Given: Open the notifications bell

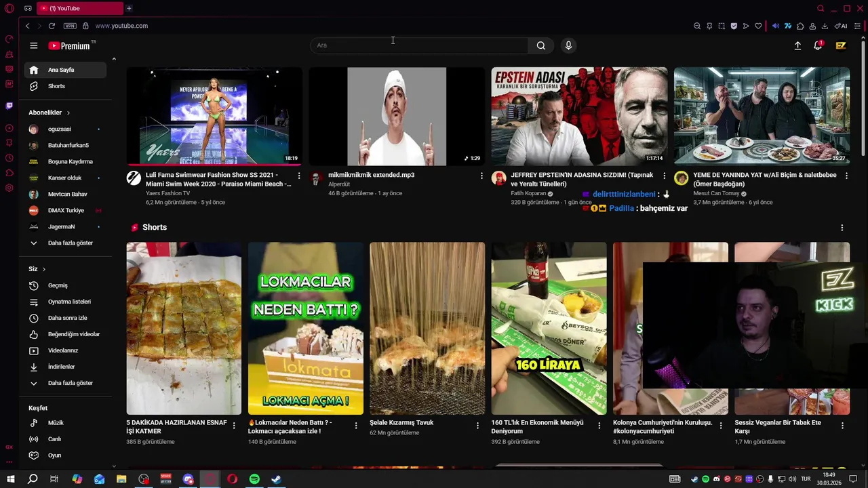Looking at the screenshot, I should pos(818,45).
